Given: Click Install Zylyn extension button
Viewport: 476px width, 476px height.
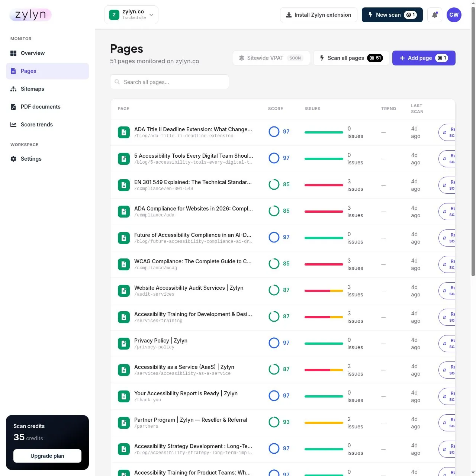Looking at the screenshot, I should click(319, 15).
